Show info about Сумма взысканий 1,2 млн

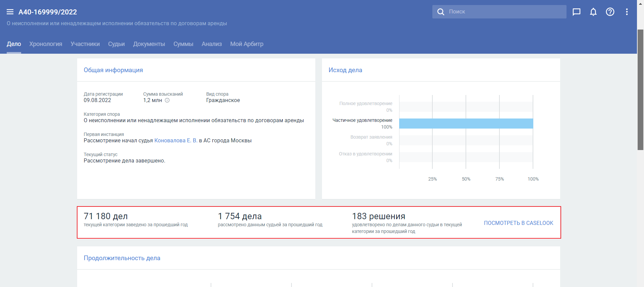click(x=167, y=100)
